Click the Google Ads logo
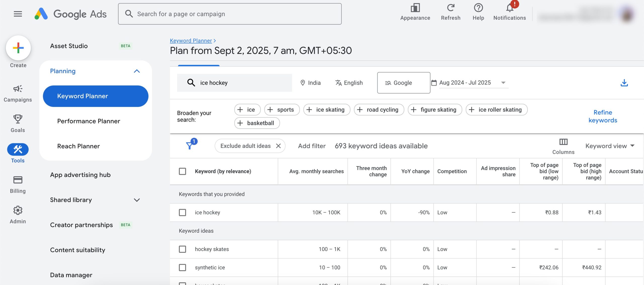This screenshot has width=644, height=285. (71, 14)
